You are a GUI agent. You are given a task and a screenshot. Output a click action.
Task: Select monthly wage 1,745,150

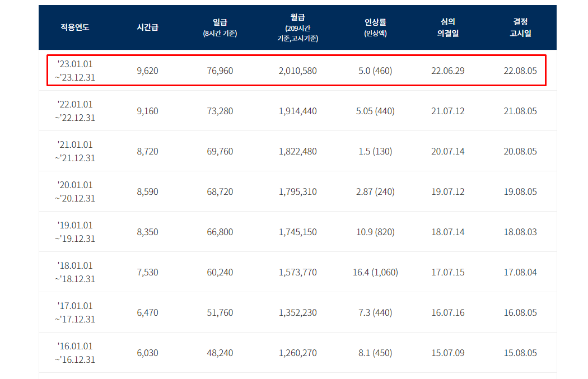pyautogui.click(x=298, y=232)
